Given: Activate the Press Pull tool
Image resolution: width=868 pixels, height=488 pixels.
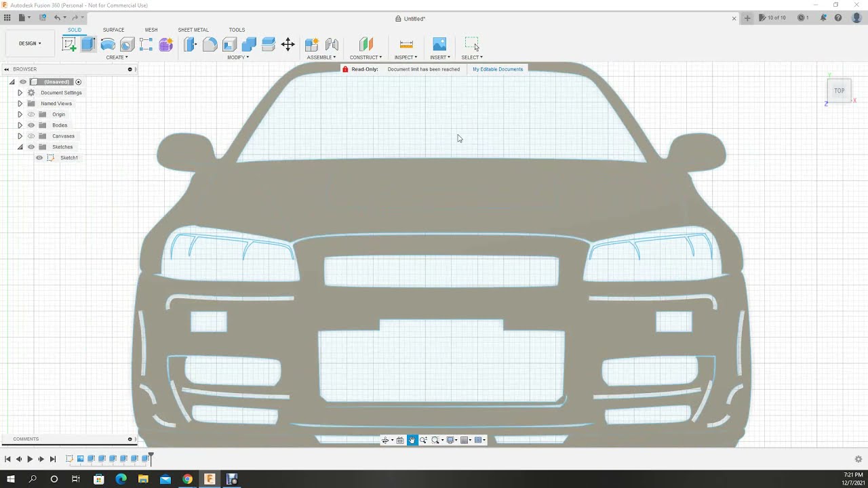Looking at the screenshot, I should 190,45.
